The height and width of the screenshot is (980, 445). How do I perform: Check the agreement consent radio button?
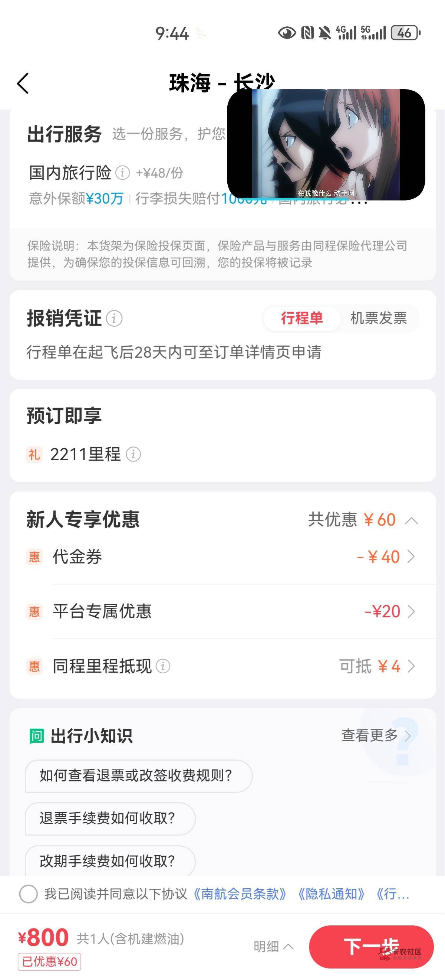(x=29, y=894)
